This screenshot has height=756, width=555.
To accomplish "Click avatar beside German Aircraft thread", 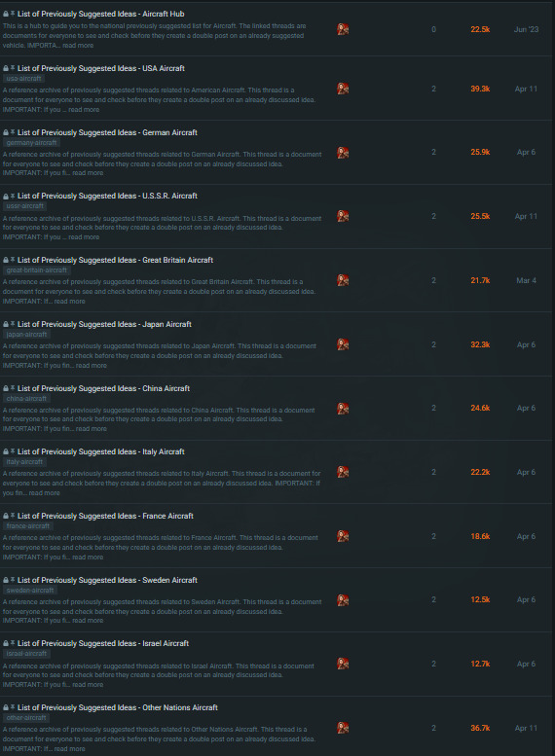I will [x=343, y=153].
